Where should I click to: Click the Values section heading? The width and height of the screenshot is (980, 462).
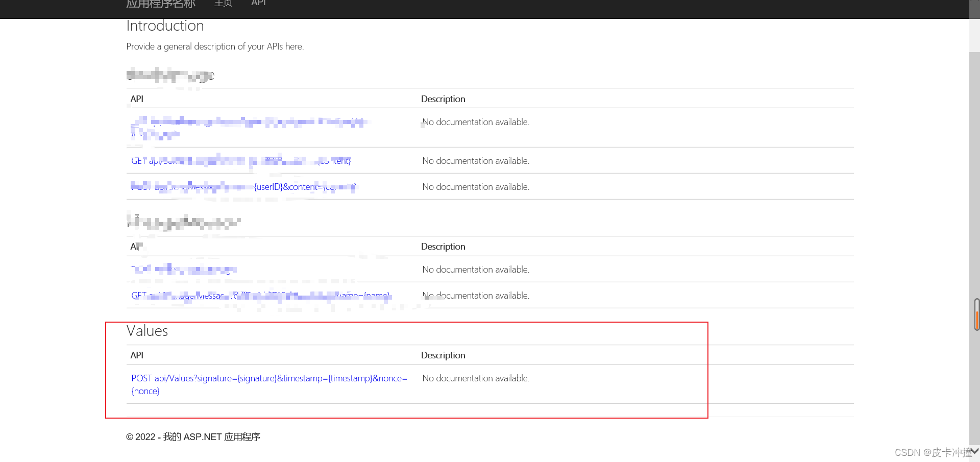147,331
